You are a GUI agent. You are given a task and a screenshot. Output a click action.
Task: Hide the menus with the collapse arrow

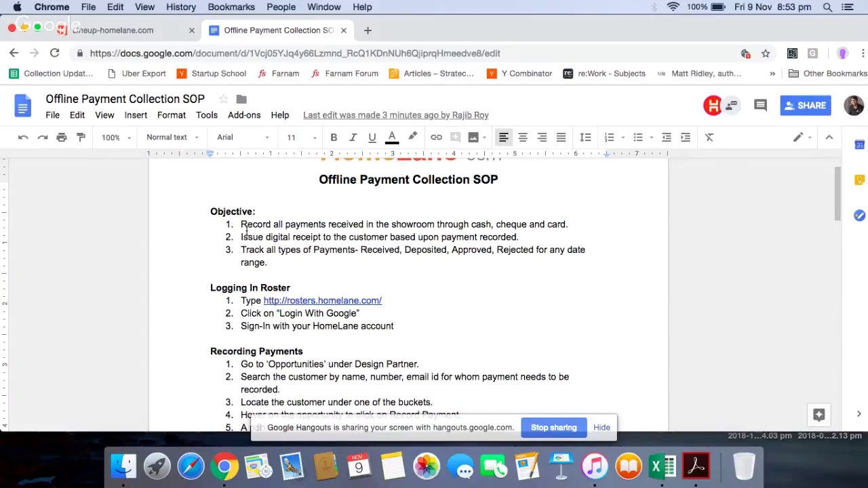829,138
